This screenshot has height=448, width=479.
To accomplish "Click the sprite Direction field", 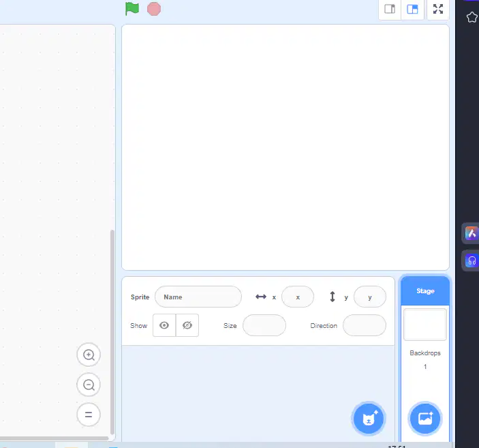I will point(364,325).
